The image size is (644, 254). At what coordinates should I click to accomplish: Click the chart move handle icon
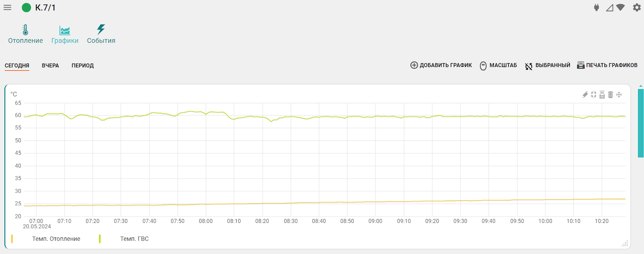click(x=619, y=95)
